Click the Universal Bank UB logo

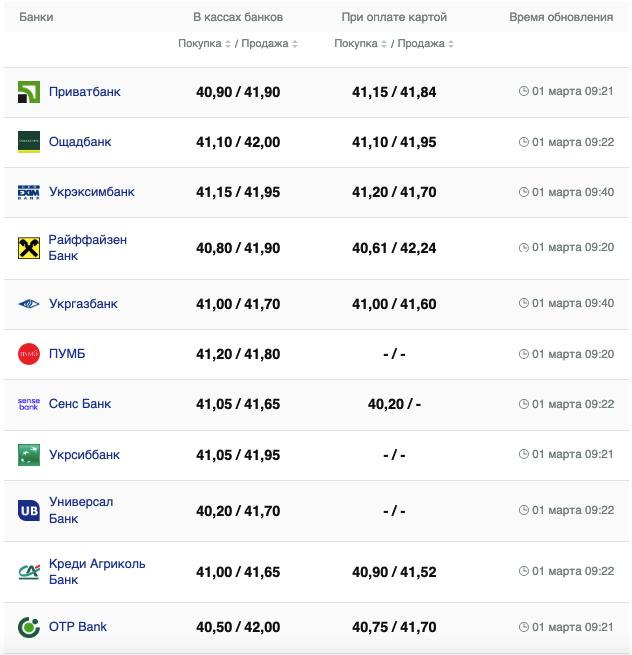pos(29,510)
